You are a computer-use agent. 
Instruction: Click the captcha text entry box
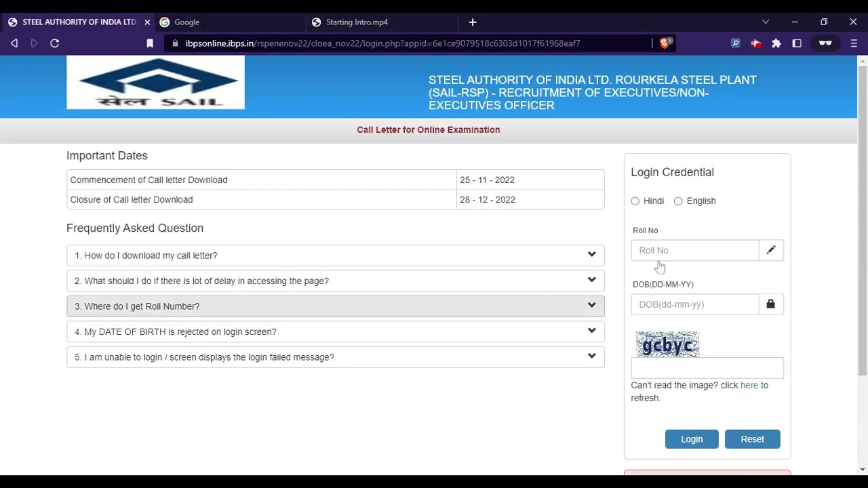click(x=707, y=368)
